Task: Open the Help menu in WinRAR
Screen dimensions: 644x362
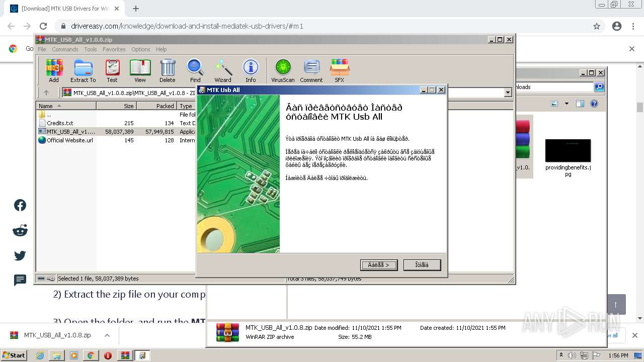Action: pos(161,49)
